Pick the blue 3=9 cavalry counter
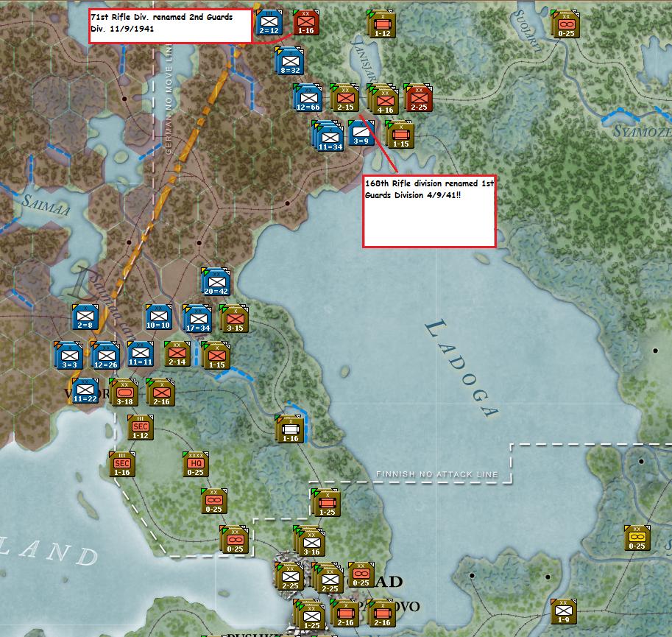 point(361,133)
